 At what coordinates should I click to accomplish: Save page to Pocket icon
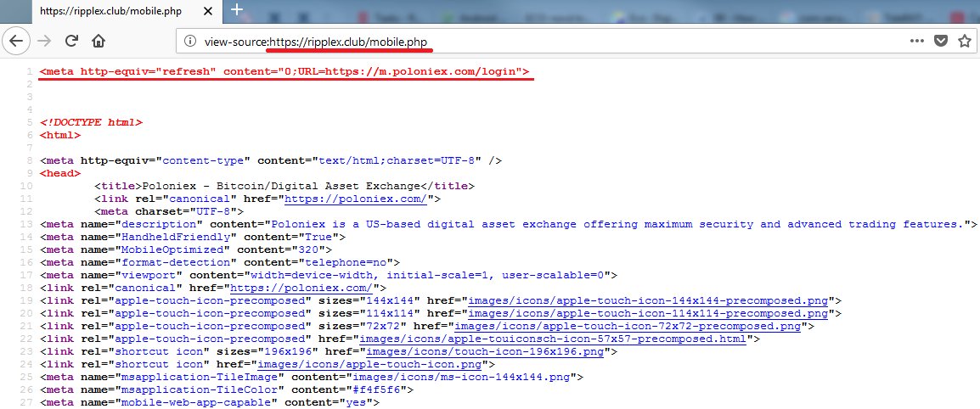coord(941,42)
